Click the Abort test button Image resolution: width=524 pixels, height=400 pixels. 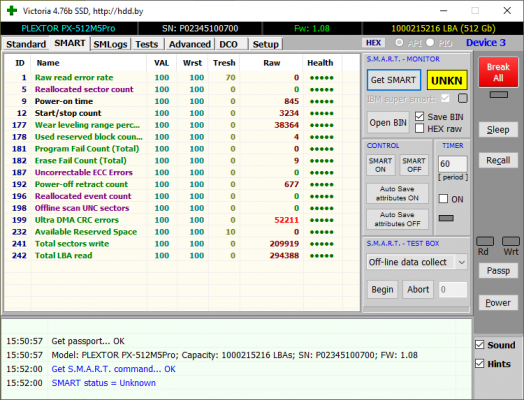(418, 289)
